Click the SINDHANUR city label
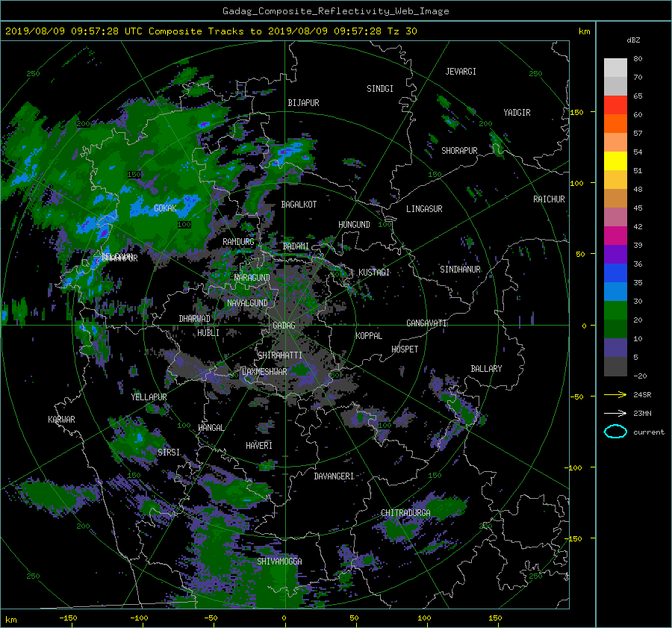This screenshot has width=672, height=628. click(x=460, y=270)
